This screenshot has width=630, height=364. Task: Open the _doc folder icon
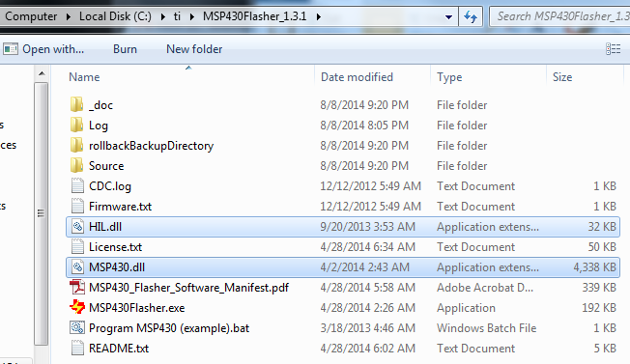76,104
